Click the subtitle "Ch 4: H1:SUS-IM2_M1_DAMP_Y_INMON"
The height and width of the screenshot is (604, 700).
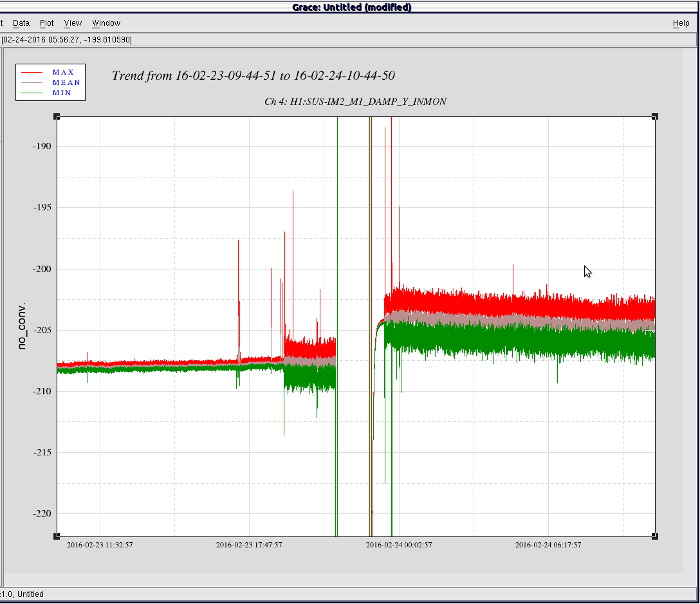click(x=355, y=102)
